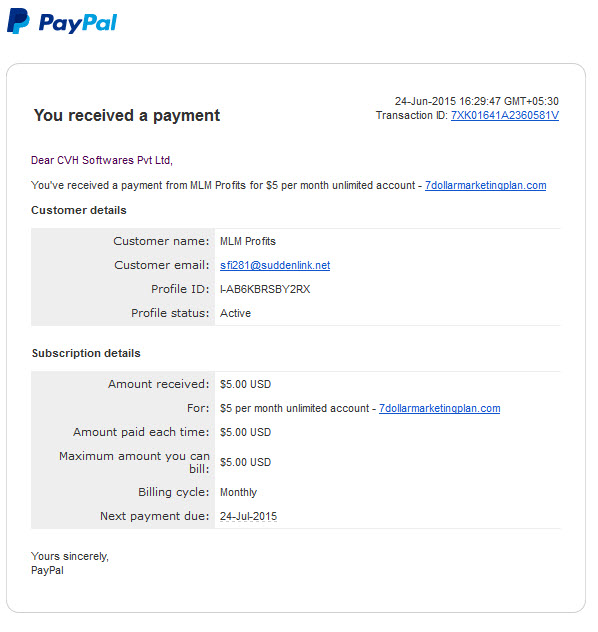
Task: Click the Customer details section heading
Action: click(79, 210)
